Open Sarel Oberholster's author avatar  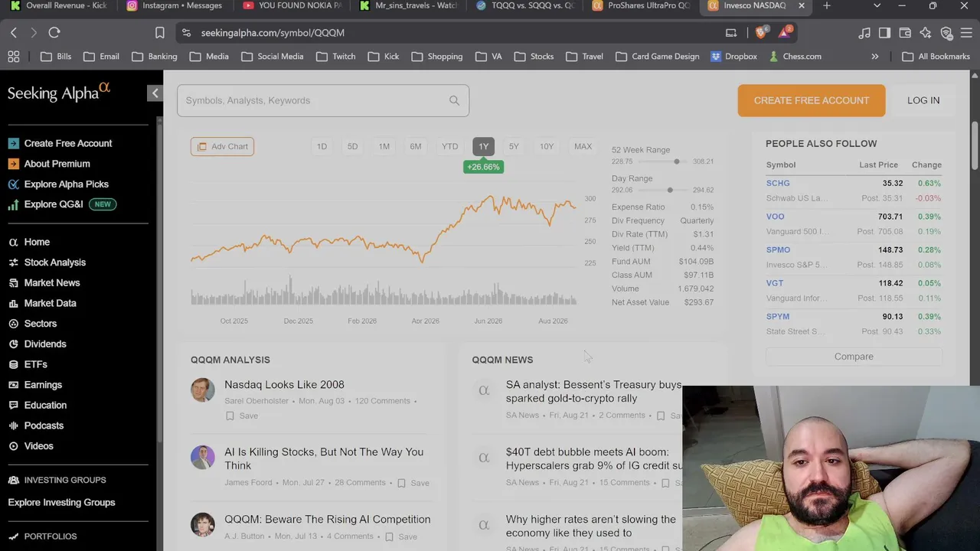(x=203, y=390)
